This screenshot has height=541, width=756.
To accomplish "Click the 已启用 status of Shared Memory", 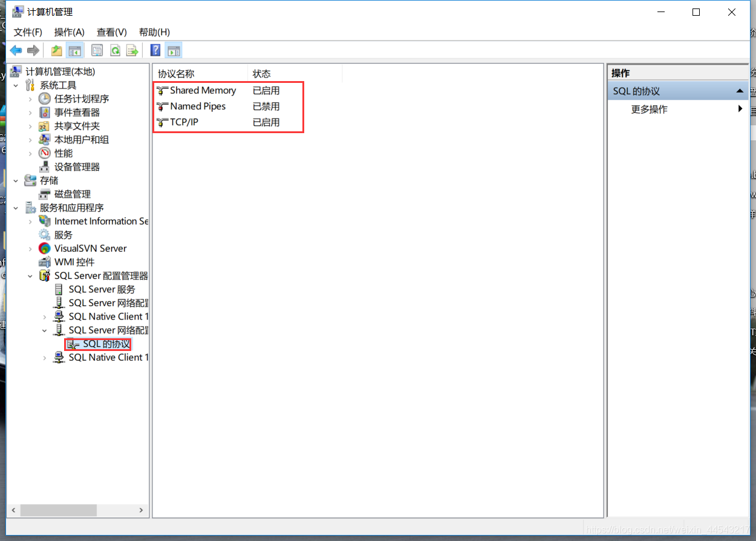I will 266,91.
